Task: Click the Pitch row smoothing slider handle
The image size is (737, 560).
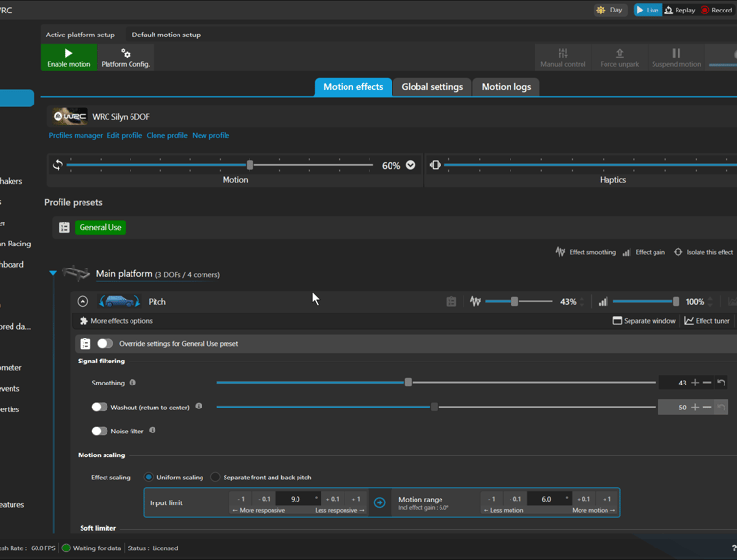Action: click(514, 302)
